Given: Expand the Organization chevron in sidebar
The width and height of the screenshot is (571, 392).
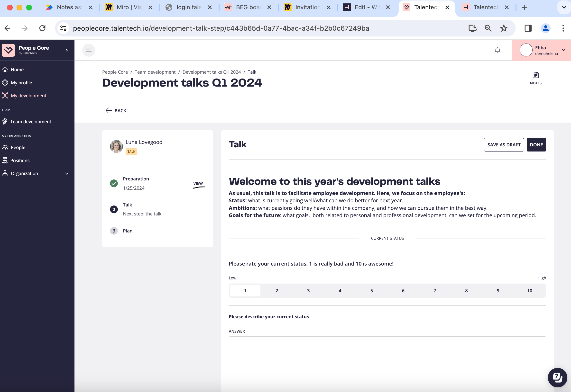Looking at the screenshot, I should [x=67, y=173].
